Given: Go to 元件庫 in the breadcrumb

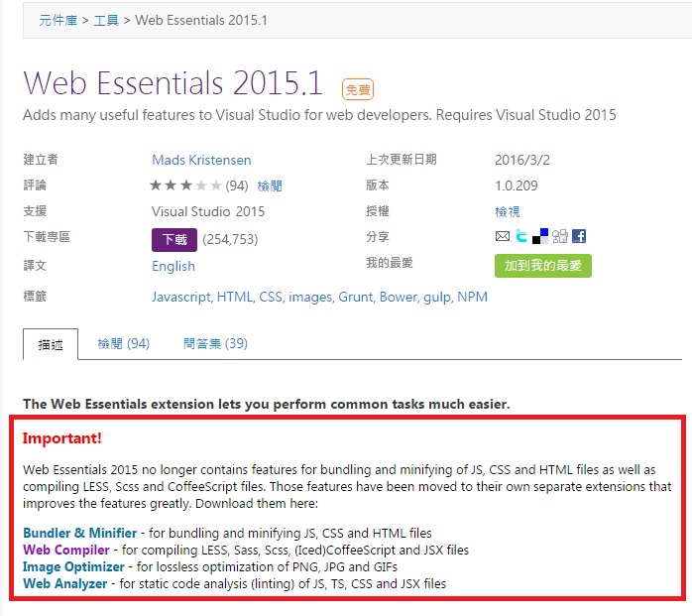Looking at the screenshot, I should [58, 20].
